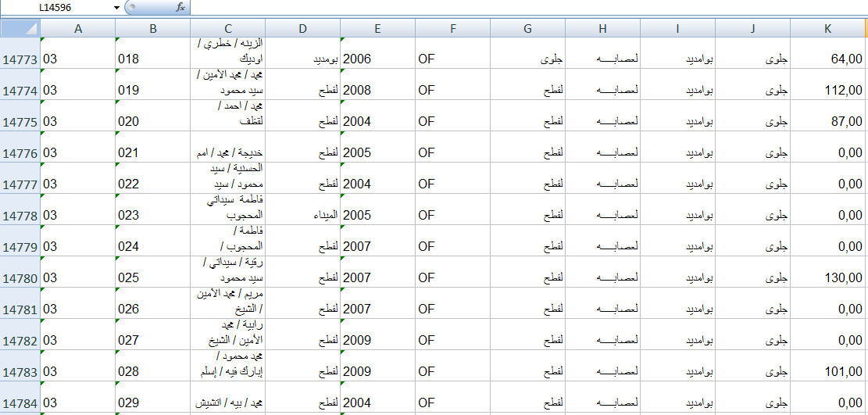Image resolution: width=868 pixels, height=415 pixels.
Task: Click column A cell 03 in row 14775
Action: coord(78,115)
